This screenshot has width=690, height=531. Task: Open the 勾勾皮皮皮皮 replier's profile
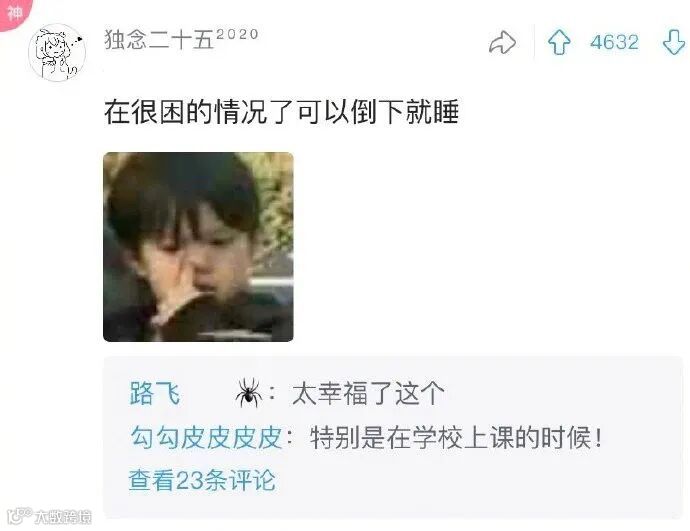click(206, 437)
